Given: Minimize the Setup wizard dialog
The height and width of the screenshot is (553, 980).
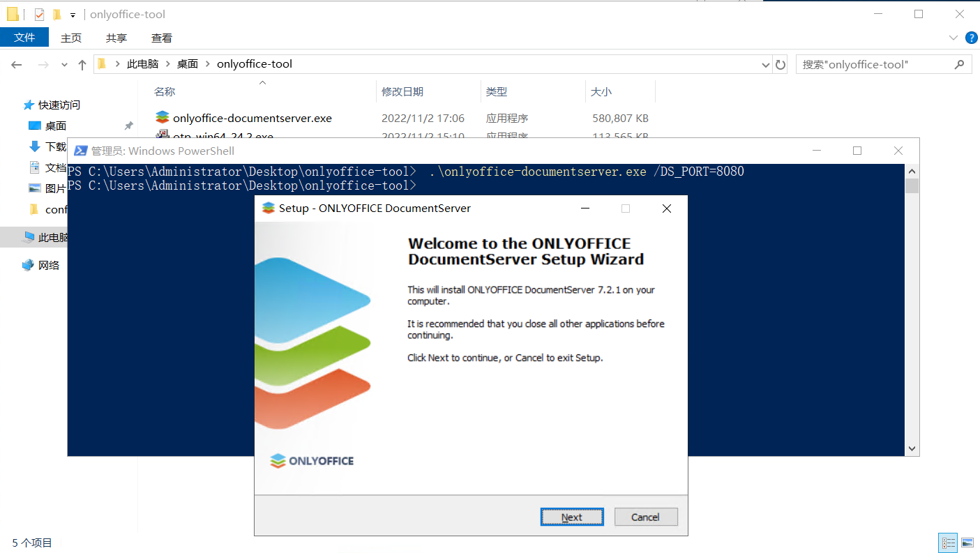Looking at the screenshot, I should 585,208.
